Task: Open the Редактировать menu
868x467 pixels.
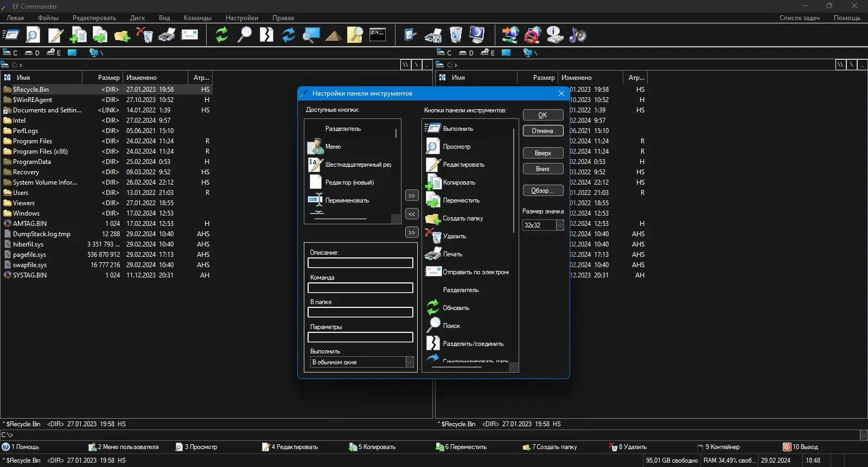Action: click(x=94, y=17)
